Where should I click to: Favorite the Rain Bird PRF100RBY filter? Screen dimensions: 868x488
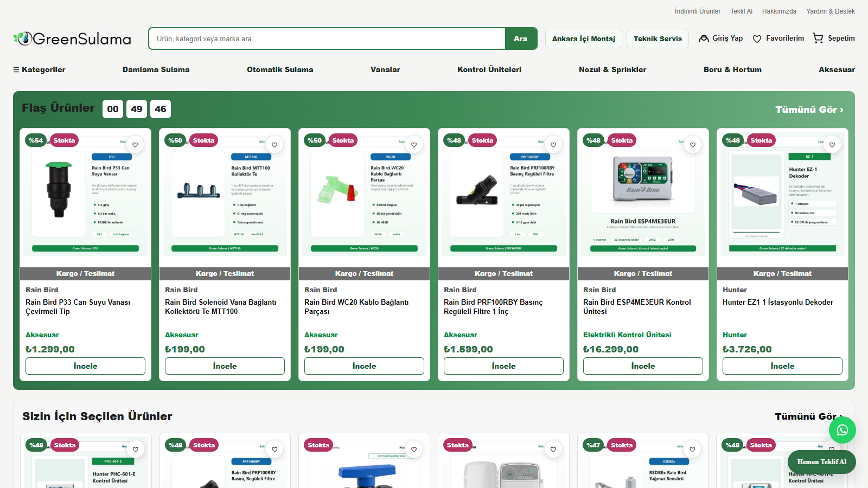point(553,145)
